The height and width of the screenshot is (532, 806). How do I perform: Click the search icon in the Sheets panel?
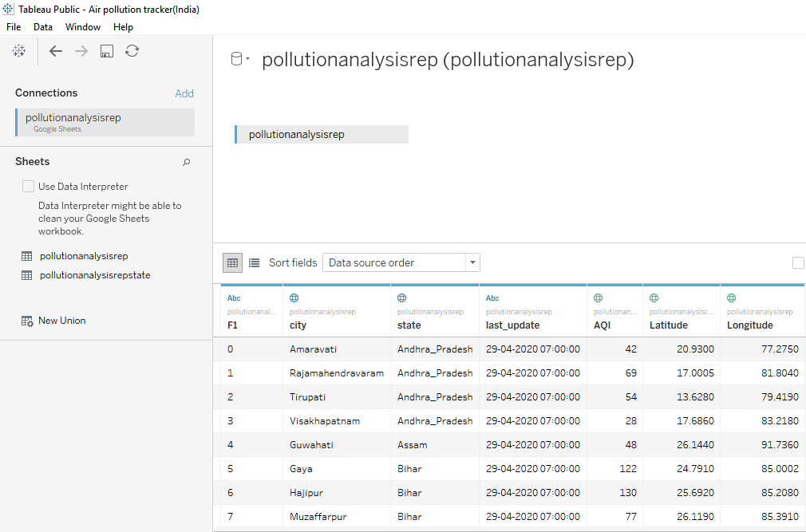[x=186, y=162]
